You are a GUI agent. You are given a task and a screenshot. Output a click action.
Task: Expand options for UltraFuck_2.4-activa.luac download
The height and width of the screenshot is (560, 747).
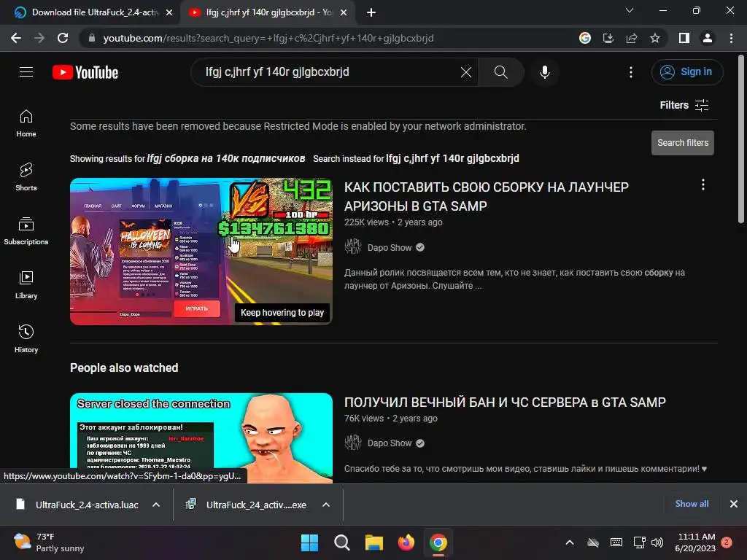click(156, 505)
